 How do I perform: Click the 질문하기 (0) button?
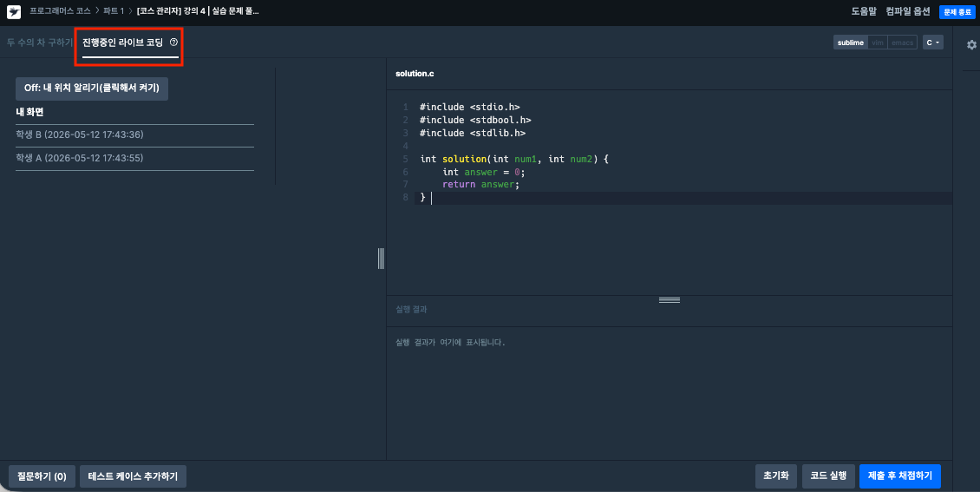point(42,476)
